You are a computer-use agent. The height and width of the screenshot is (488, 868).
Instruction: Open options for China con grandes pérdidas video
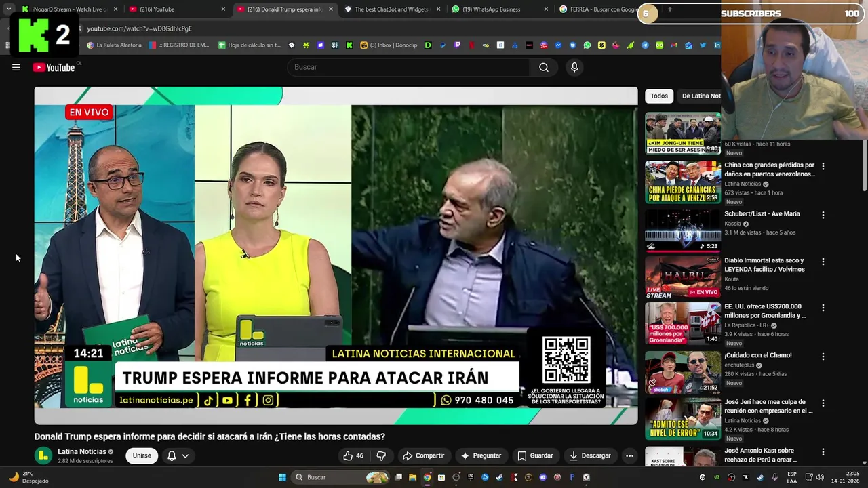click(823, 166)
